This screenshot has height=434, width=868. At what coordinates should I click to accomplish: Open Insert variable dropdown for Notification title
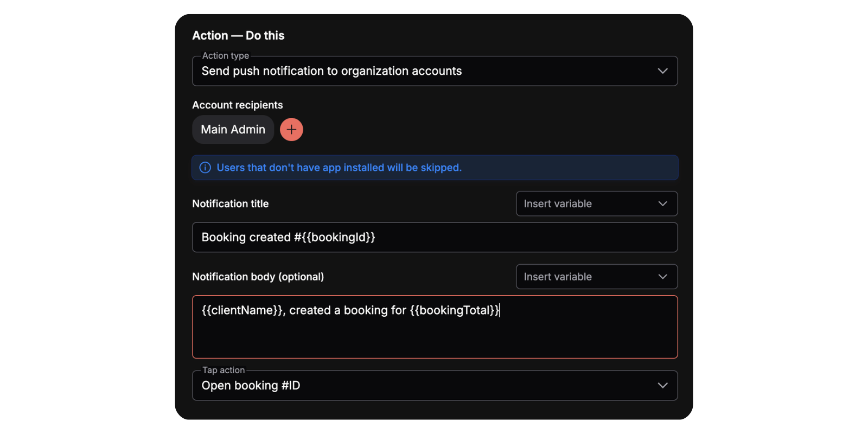[x=596, y=204]
